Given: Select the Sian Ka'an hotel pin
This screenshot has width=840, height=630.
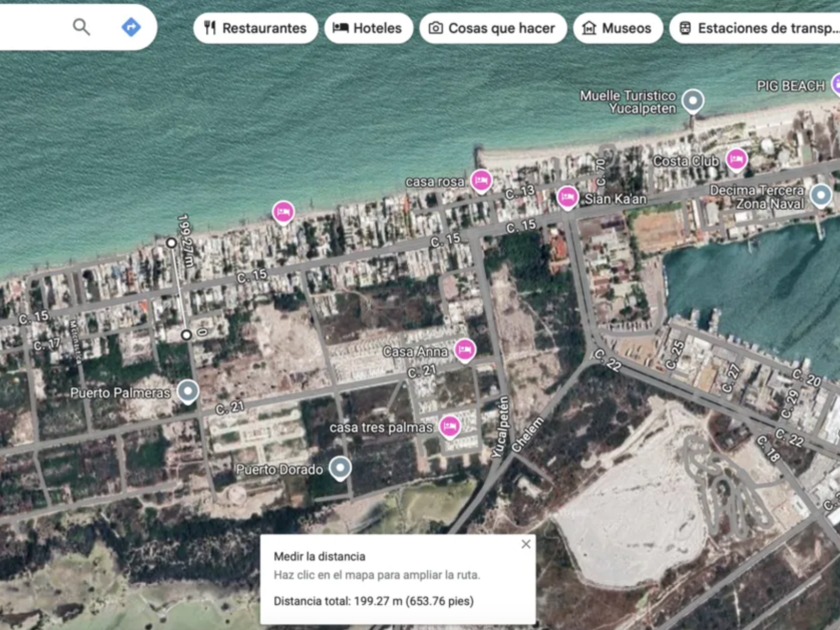Looking at the screenshot, I should pos(567,197).
